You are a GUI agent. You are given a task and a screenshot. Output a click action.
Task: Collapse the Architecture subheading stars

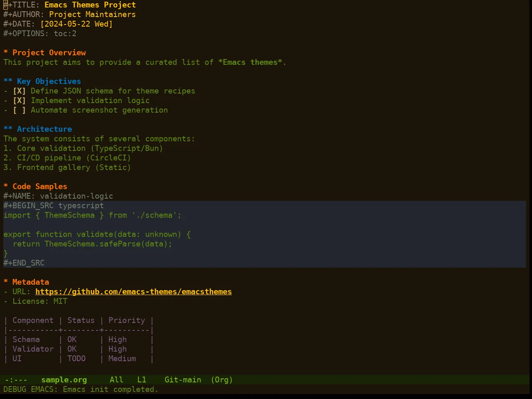(8, 129)
